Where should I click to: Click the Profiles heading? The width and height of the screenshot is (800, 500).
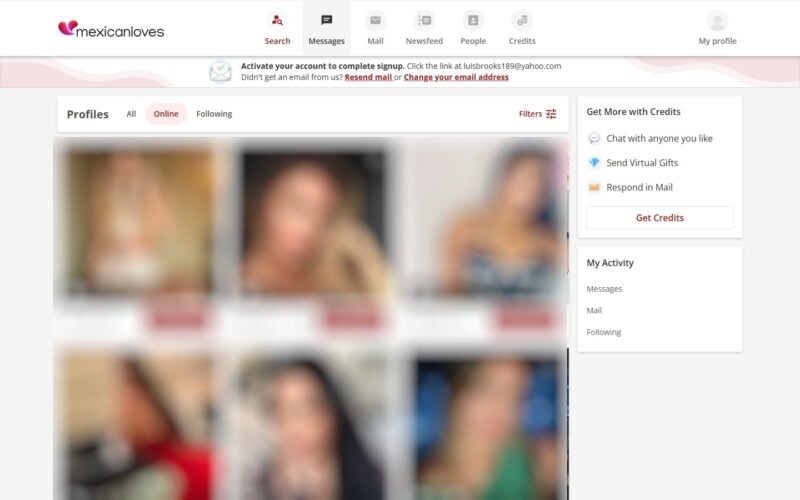(x=88, y=114)
